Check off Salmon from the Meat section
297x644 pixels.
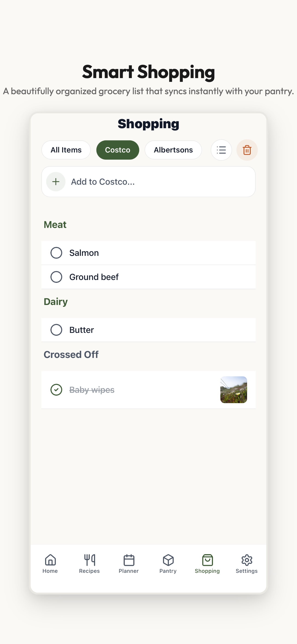(56, 253)
